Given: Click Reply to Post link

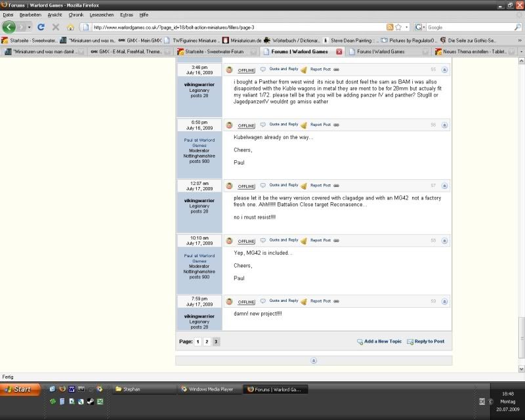Looking at the screenshot, I should point(429,341).
